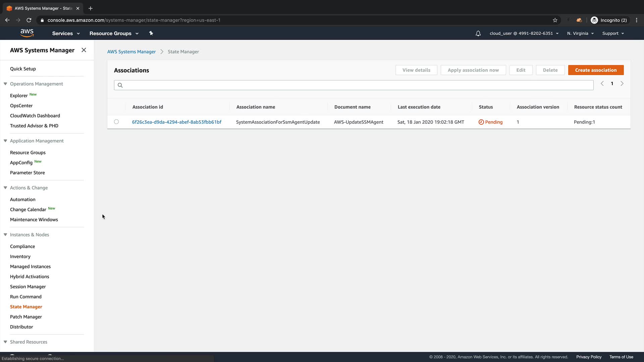The width and height of the screenshot is (644, 362).
Task: Bookmark page with the star icon
Action: click(x=555, y=20)
